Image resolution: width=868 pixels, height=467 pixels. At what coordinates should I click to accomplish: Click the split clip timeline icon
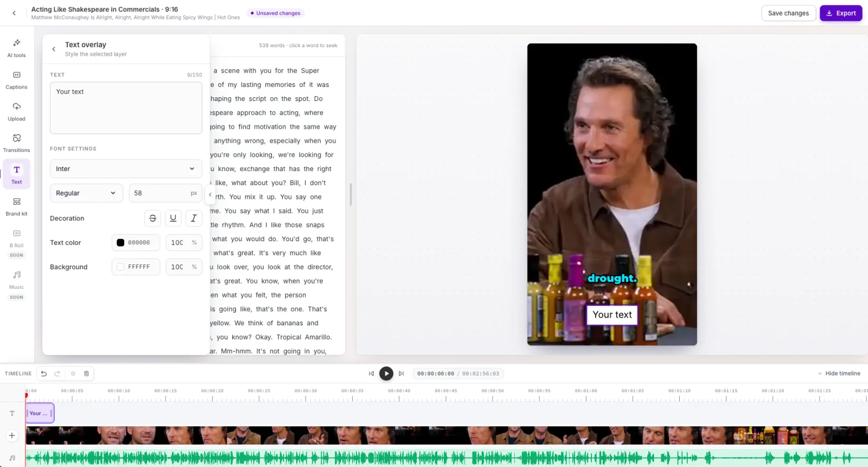click(73, 374)
